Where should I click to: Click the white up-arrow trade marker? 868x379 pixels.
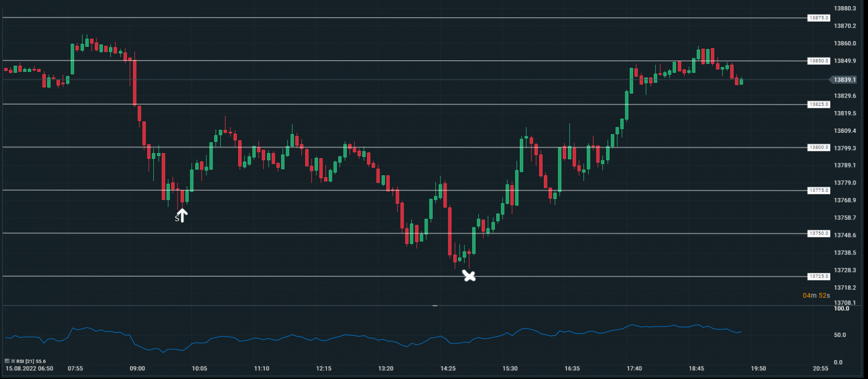point(182,215)
